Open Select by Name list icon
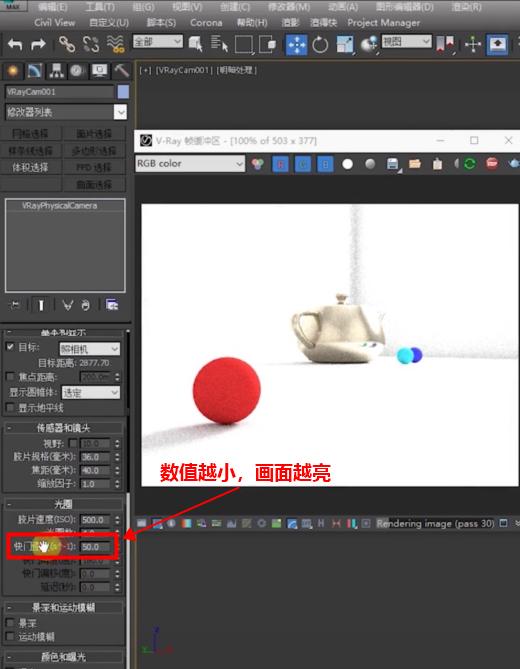The height and width of the screenshot is (669, 520). click(x=219, y=44)
